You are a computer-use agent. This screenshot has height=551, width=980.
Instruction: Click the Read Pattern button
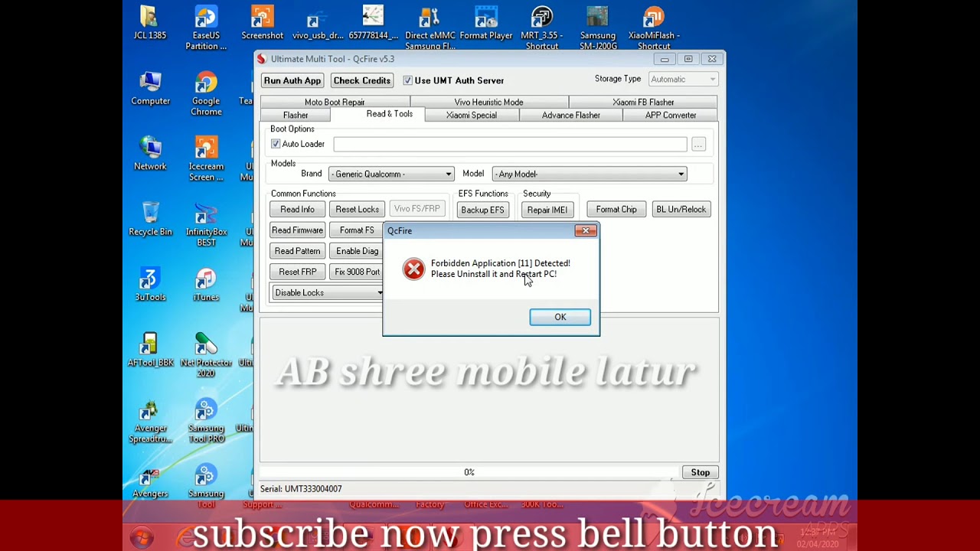pyautogui.click(x=297, y=251)
